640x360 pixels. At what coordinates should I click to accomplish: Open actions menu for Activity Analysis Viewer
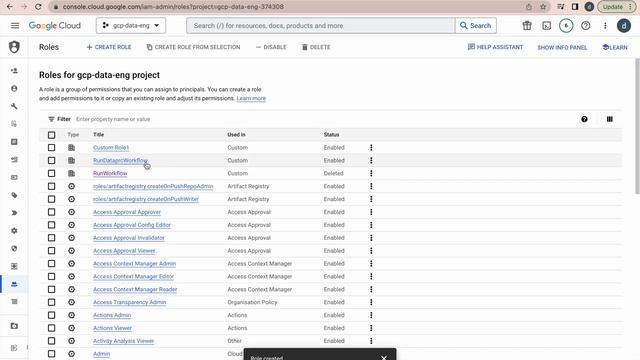click(x=371, y=341)
